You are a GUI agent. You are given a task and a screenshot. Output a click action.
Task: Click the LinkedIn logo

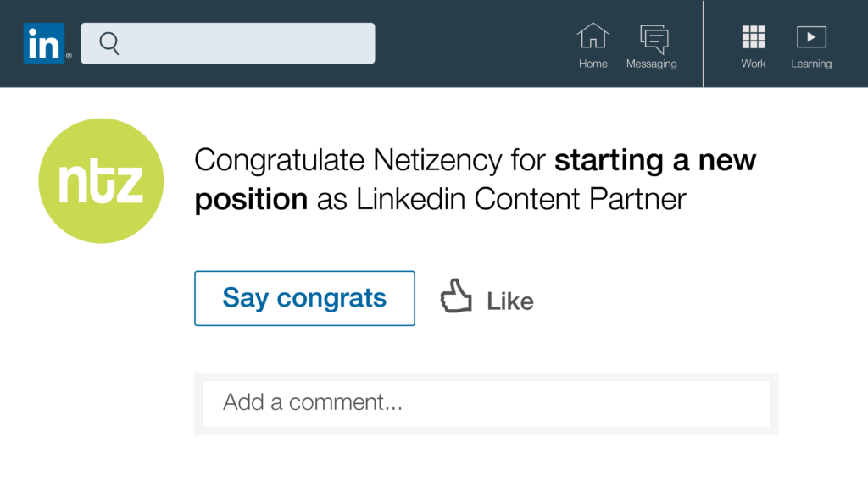[43, 43]
